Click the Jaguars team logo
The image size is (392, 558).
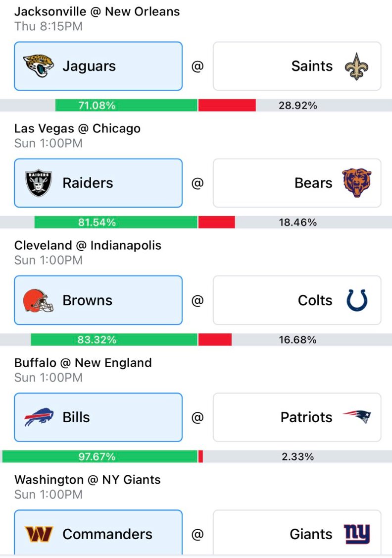(x=39, y=66)
